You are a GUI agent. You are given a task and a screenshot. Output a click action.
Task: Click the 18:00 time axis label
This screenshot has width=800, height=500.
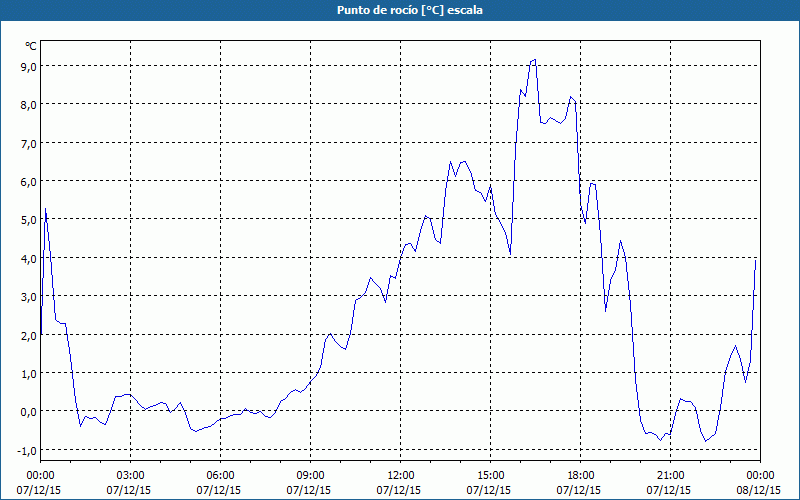pyautogui.click(x=581, y=476)
